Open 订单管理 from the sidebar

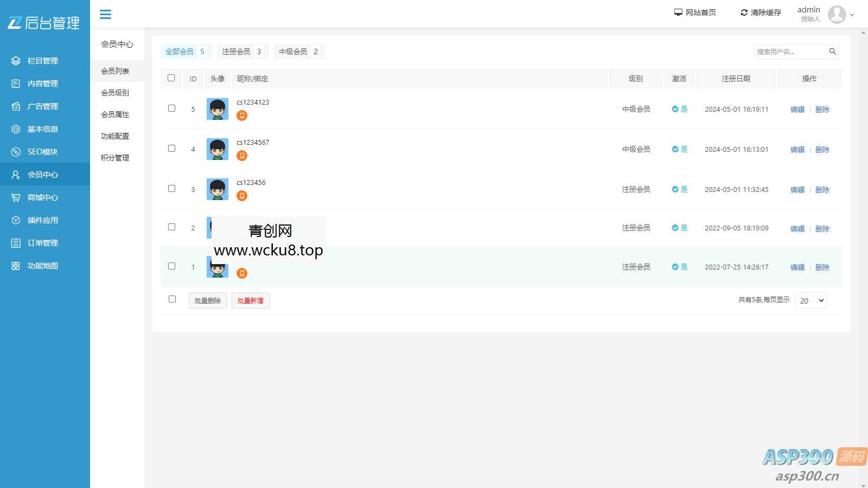42,243
